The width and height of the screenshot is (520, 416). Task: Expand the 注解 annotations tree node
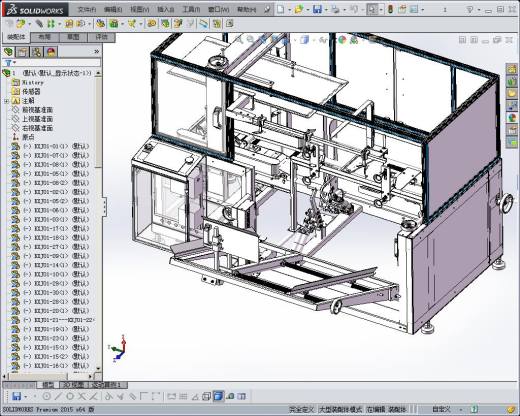click(x=6, y=101)
